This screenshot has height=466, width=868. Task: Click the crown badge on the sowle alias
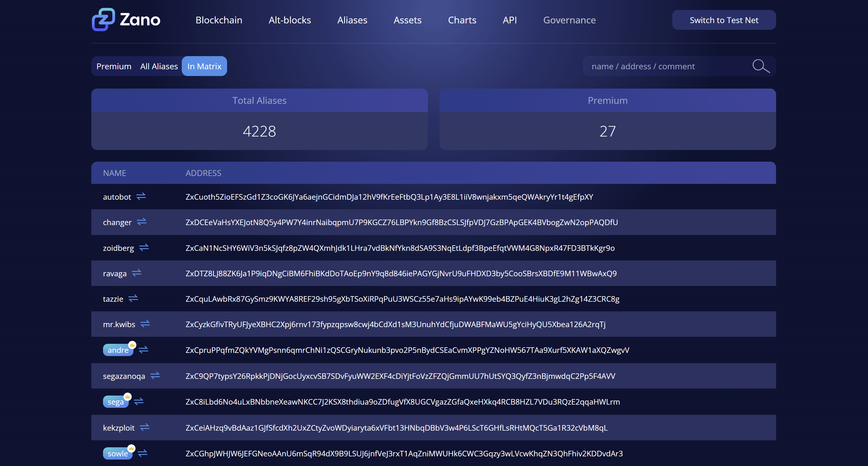point(131,448)
